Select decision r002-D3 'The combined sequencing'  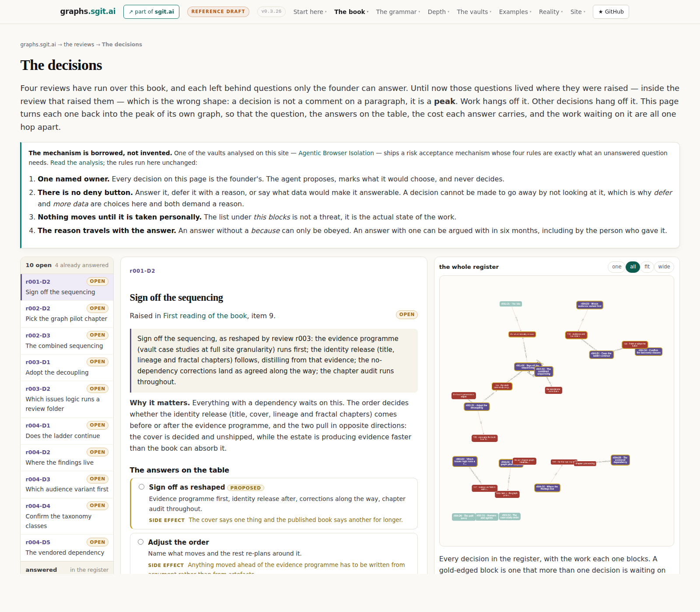[x=67, y=341]
